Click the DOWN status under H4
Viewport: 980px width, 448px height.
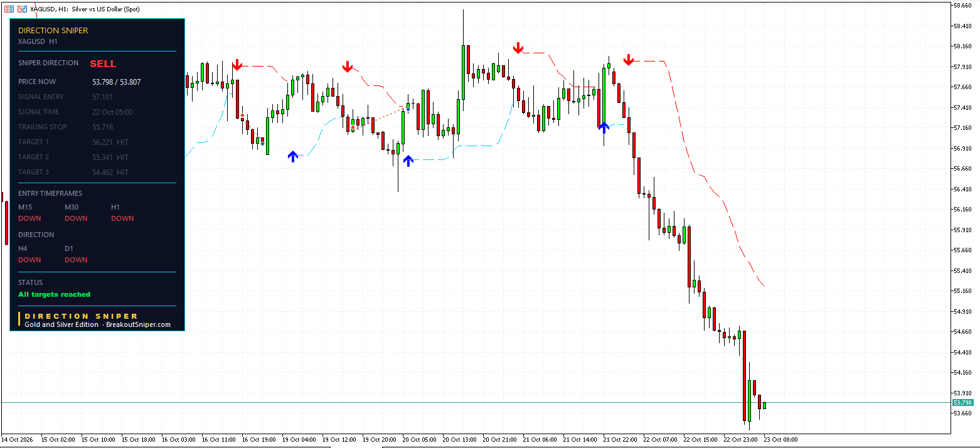[29, 260]
